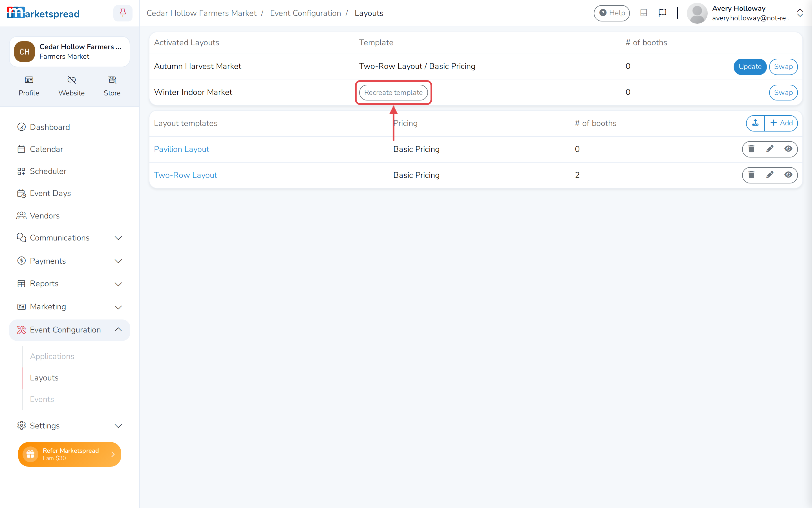
Task: Go to the Scheduler page
Action: [69, 171]
